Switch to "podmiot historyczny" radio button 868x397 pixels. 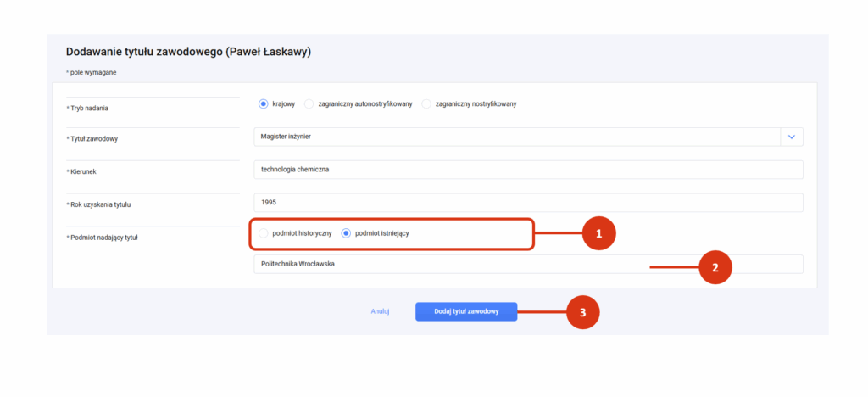tap(264, 233)
